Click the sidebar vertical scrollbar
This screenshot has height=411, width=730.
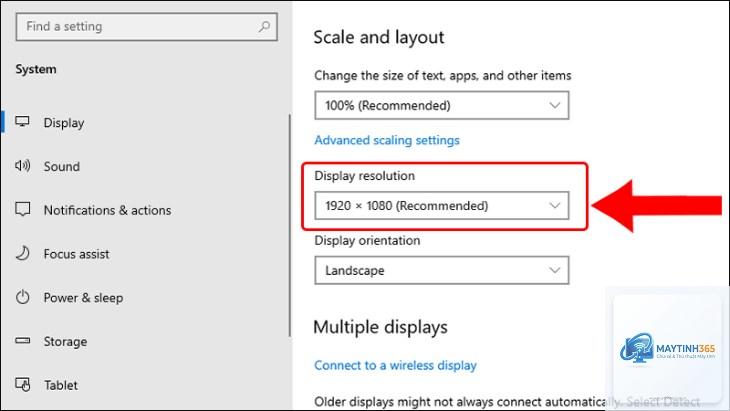(x=290, y=226)
